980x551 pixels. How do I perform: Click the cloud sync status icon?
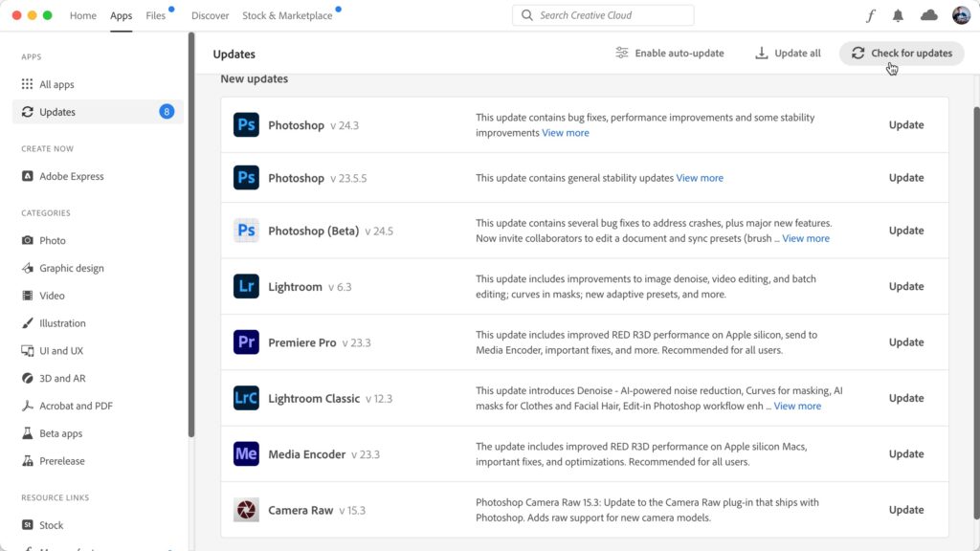pyautogui.click(x=928, y=15)
